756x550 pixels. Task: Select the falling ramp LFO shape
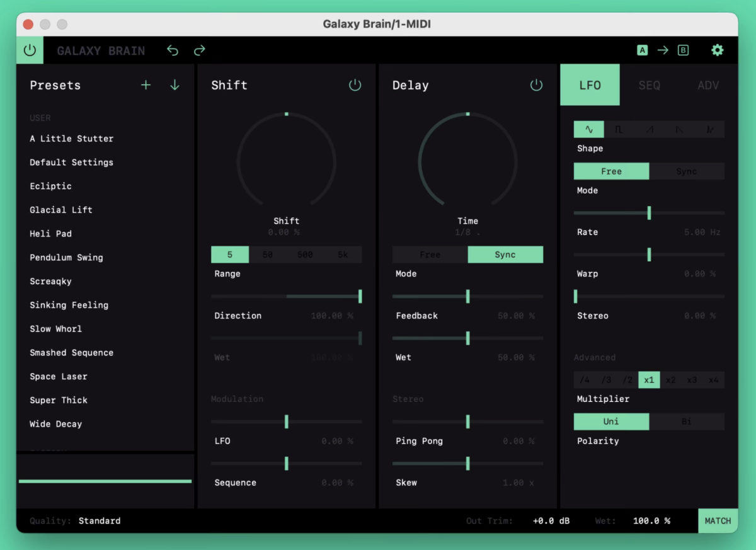(679, 129)
